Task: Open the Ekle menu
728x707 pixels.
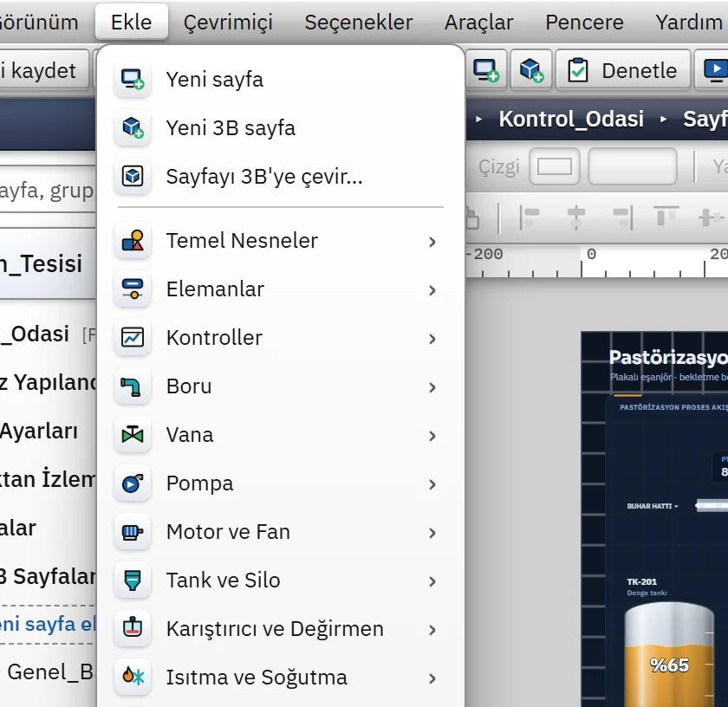Action: (132, 22)
